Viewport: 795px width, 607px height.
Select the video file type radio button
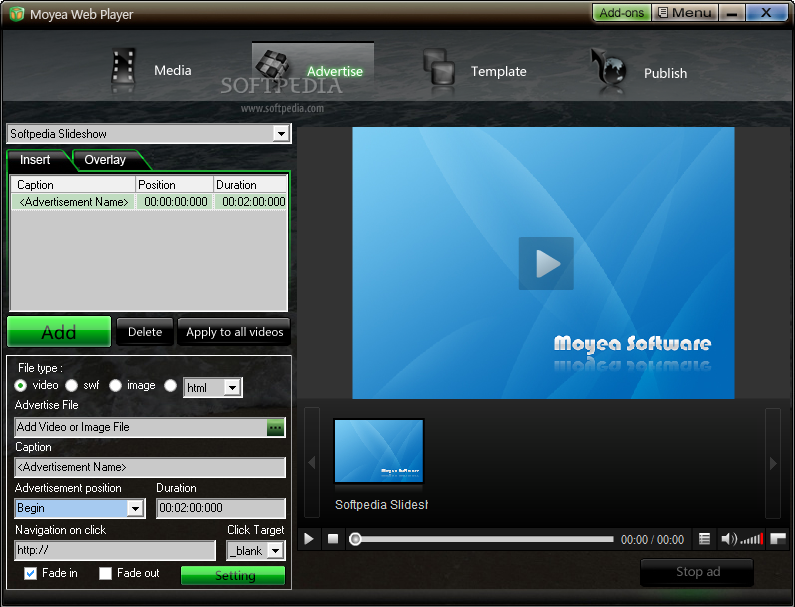click(21, 386)
